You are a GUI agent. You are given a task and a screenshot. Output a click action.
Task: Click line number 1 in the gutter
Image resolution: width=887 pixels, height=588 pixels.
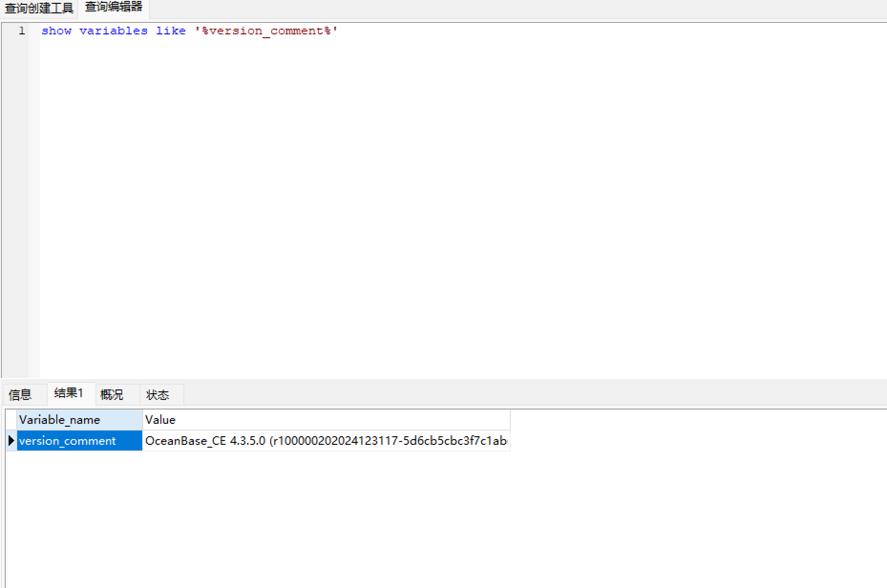point(21,31)
